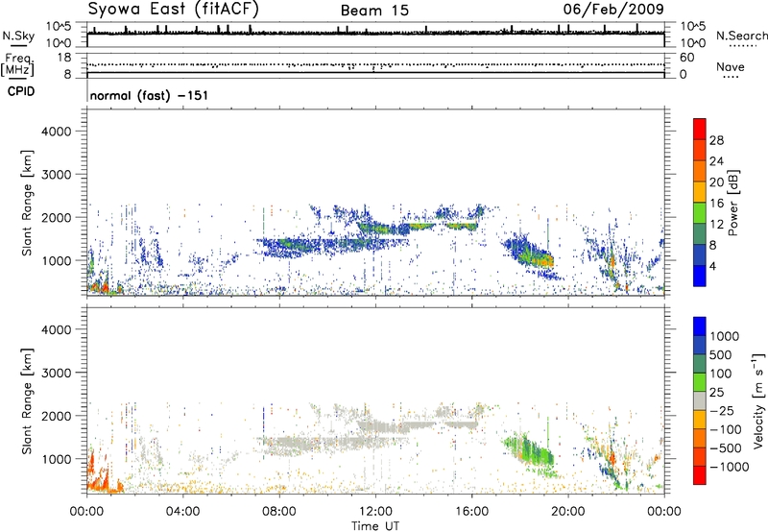Pick bright blue top segment of Velocity bar
The height and width of the screenshot is (532, 768).
coord(700,326)
